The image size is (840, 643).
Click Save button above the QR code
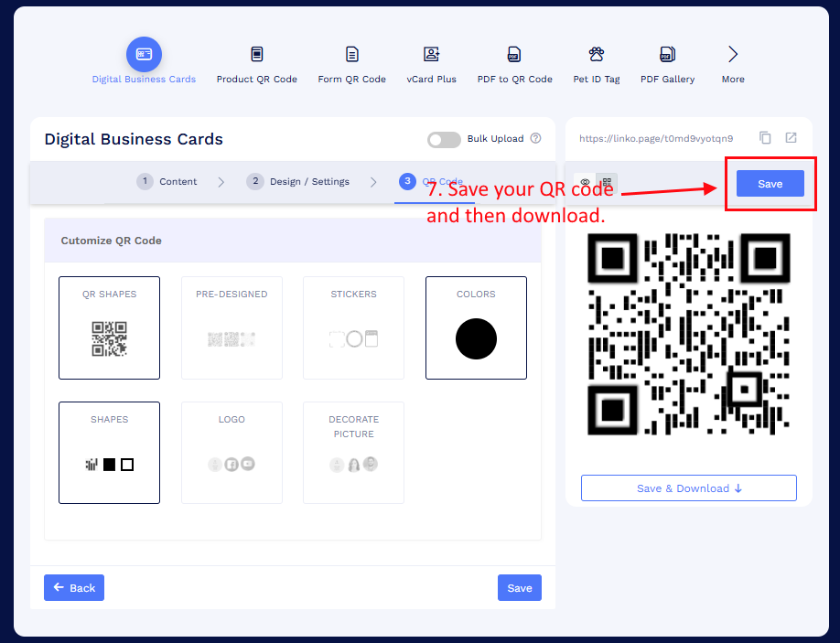pyautogui.click(x=770, y=184)
